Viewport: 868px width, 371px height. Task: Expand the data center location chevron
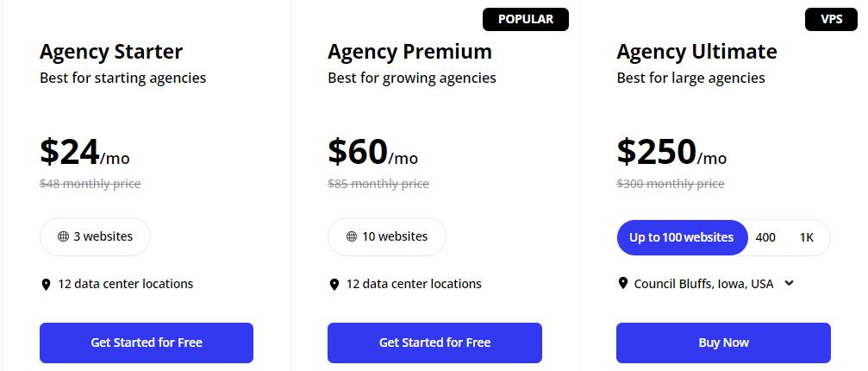[790, 283]
